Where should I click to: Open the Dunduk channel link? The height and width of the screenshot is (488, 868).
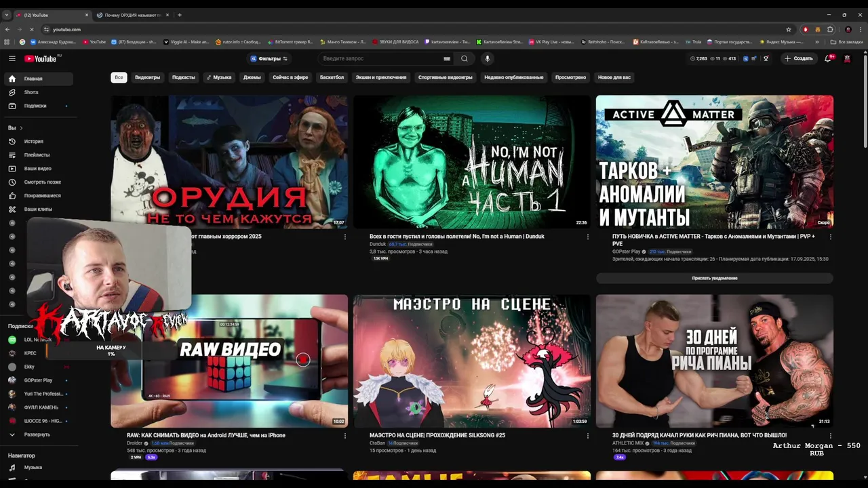click(378, 244)
